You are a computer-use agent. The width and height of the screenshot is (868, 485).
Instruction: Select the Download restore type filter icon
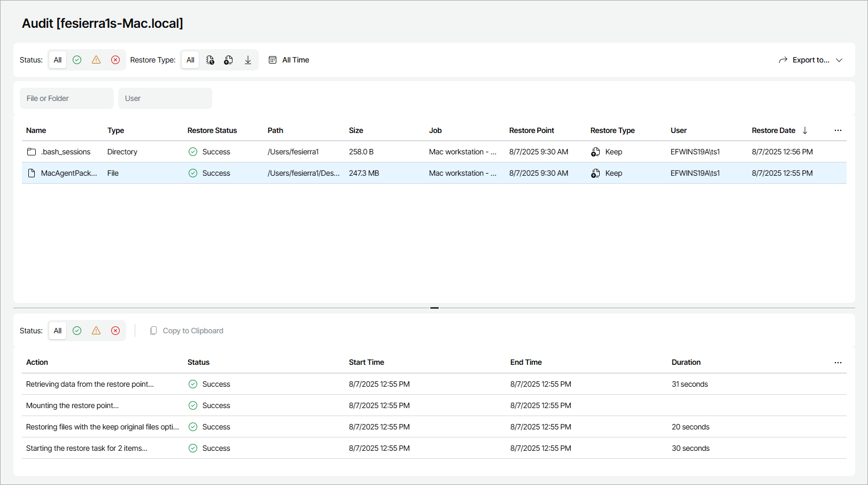coord(248,60)
